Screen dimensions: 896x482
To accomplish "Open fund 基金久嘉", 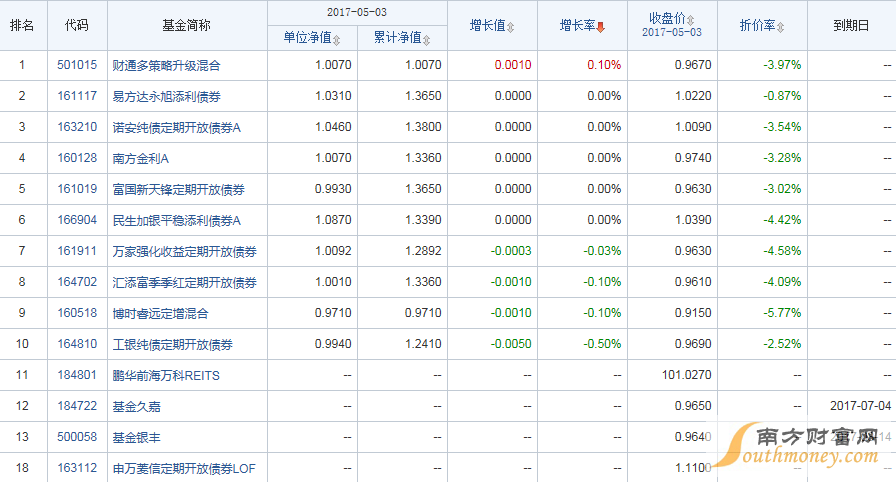I will 137,407.
